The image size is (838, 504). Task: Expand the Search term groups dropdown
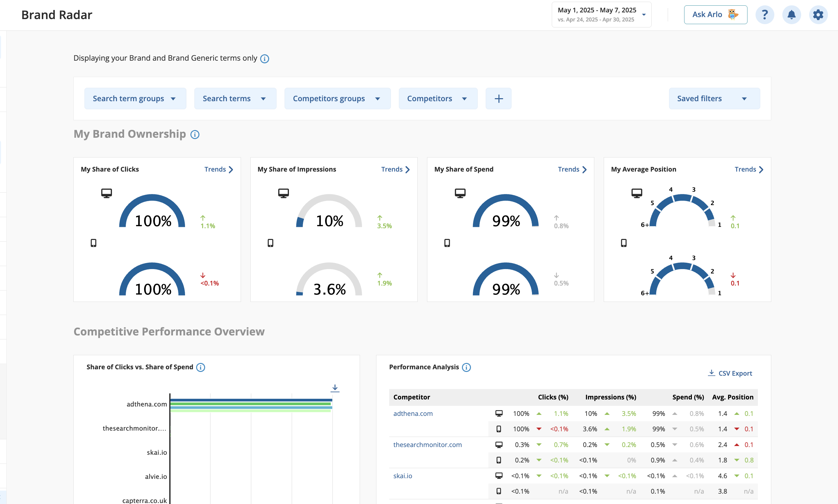tap(135, 99)
